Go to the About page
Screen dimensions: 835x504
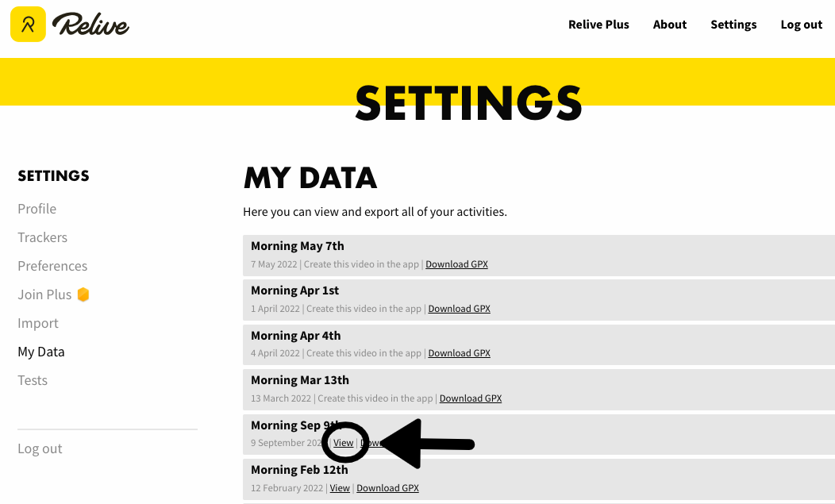(669, 25)
